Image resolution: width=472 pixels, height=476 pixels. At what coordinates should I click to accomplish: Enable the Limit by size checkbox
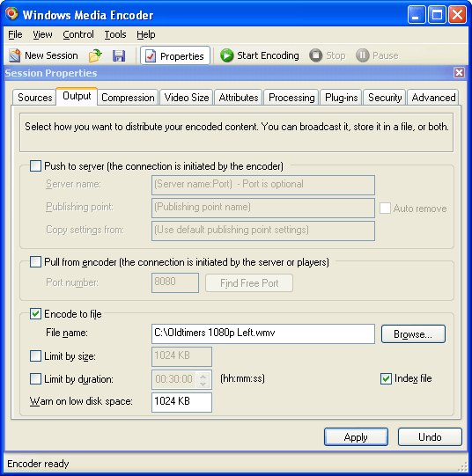[x=35, y=355]
